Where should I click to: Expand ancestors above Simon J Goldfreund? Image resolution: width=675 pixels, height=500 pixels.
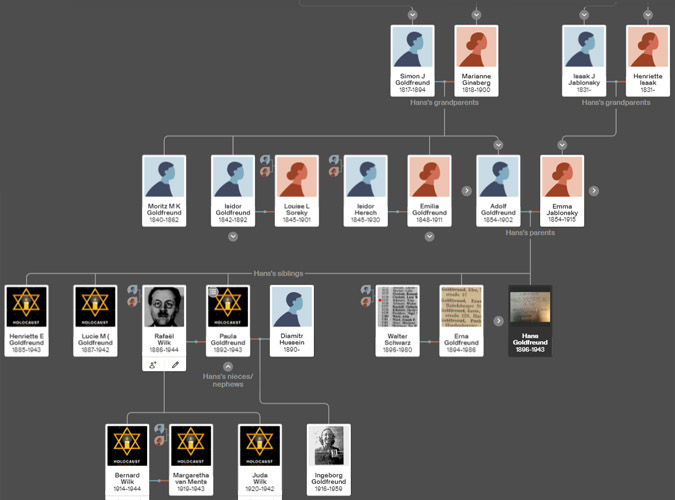412,15
